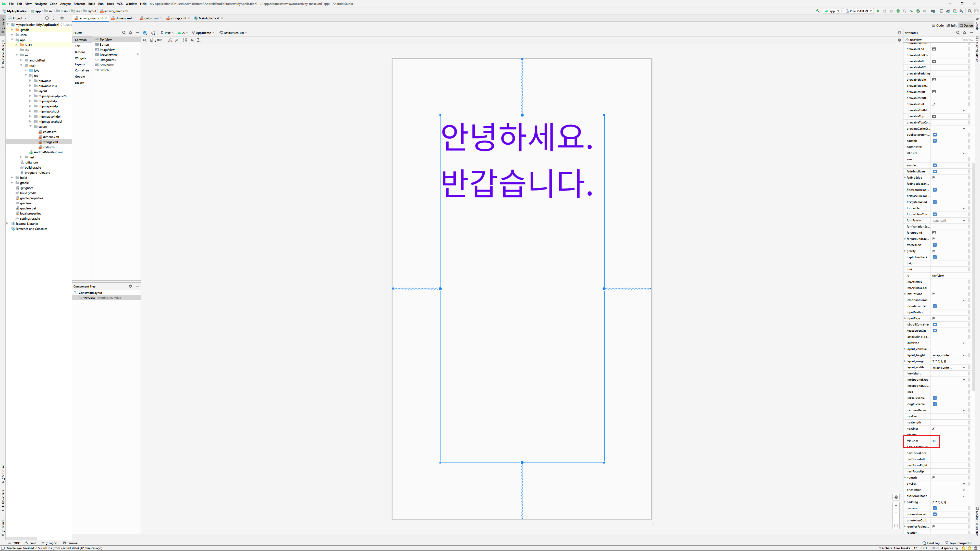Run the app with the green play button
The height and width of the screenshot is (551, 980).
click(x=878, y=11)
